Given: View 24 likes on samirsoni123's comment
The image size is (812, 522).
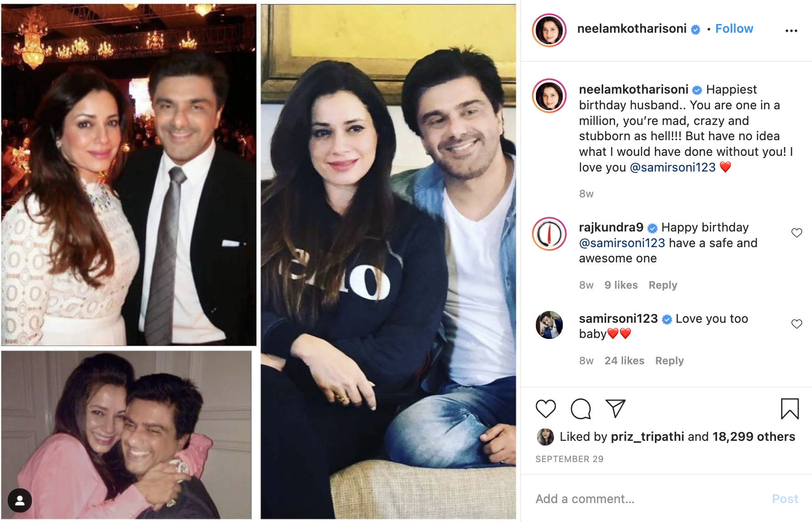Looking at the screenshot, I should pos(624,361).
